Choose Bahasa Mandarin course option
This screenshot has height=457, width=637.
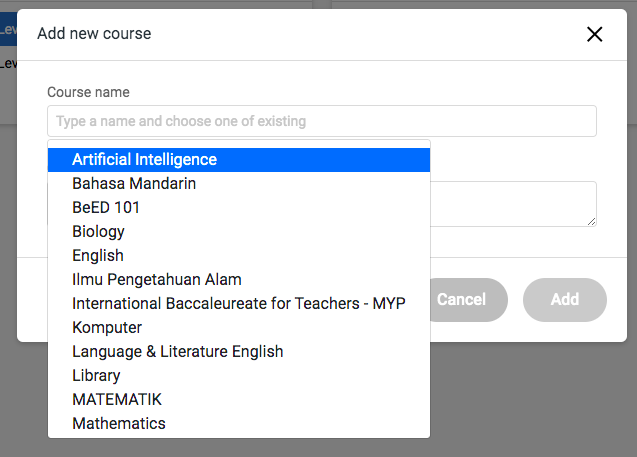[239, 184]
